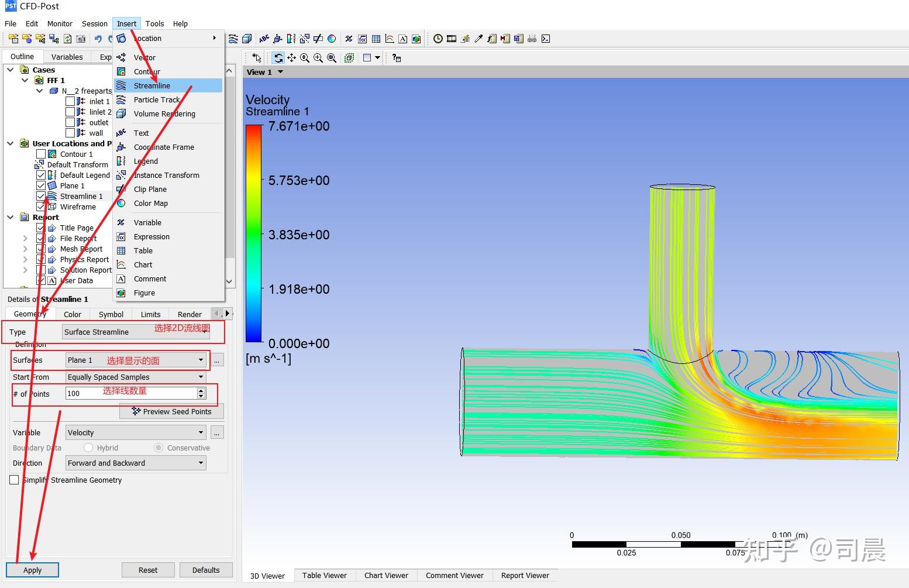Click the Load Results toolbar icon

[13, 39]
